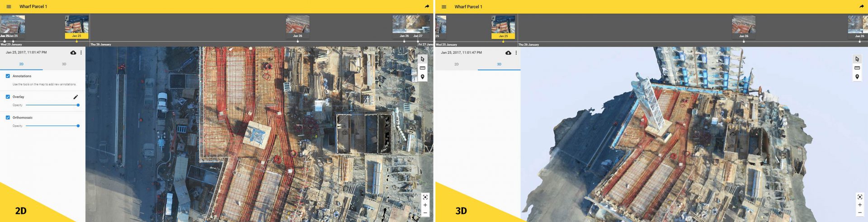Screen dimensions: 868x222
Task: Switch to the 3D tab in the left window
Action: pos(64,64)
